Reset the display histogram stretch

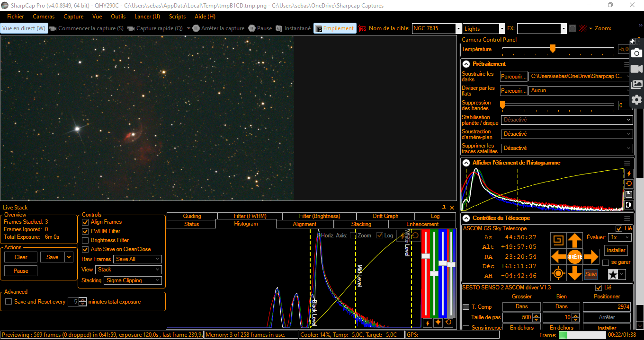[629, 184]
